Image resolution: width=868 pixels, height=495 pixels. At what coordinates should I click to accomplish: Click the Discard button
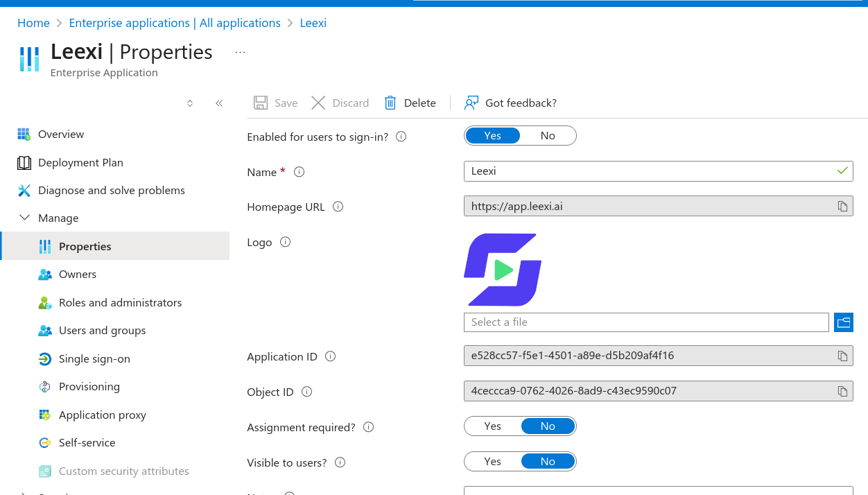pyautogui.click(x=340, y=103)
